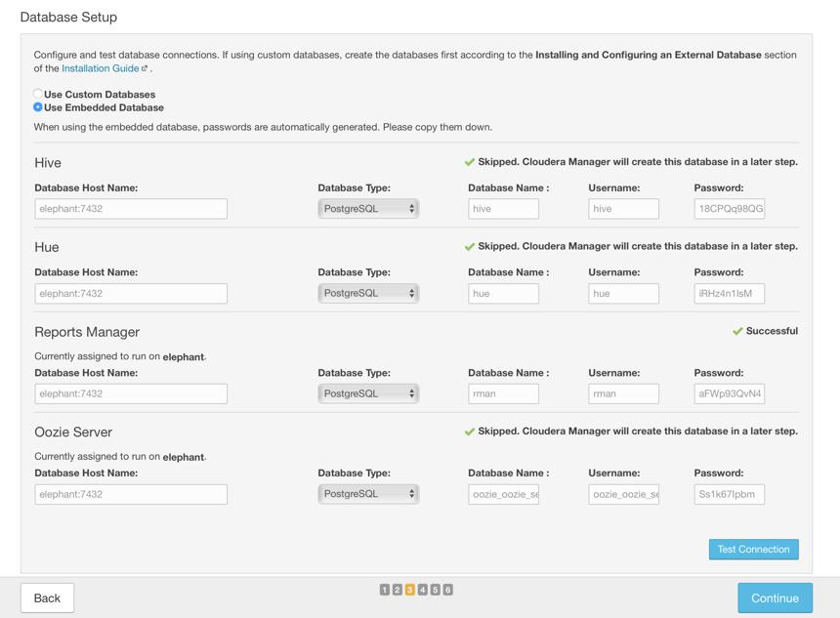Click wizard step 1 indicator
This screenshot has width=840, height=618.
(384, 590)
